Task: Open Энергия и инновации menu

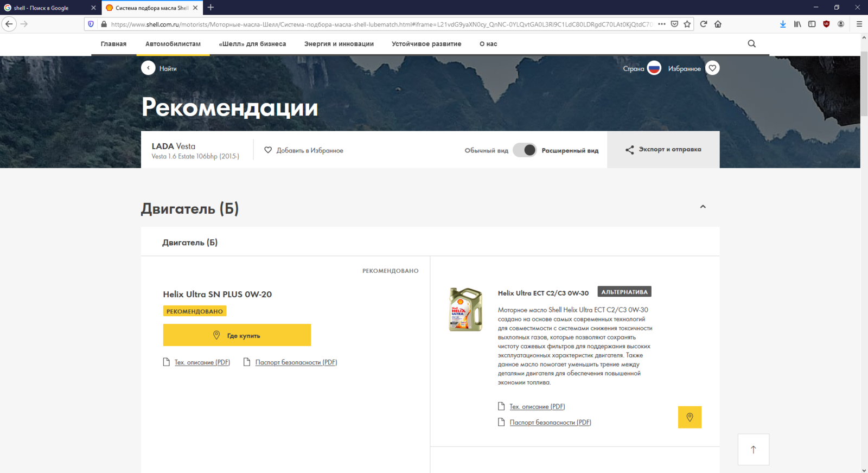Action: 339,44
